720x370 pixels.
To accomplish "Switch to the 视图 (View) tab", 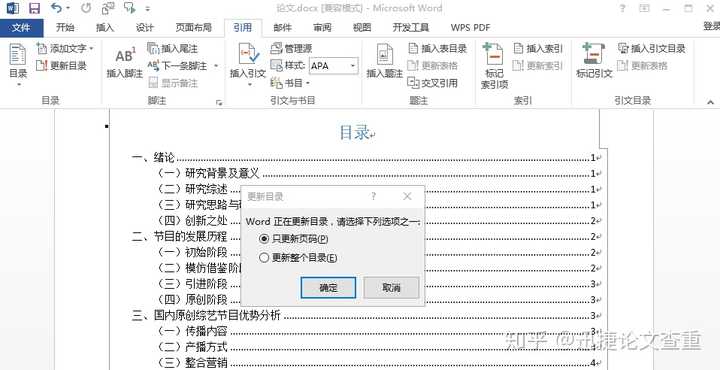I will 362,28.
